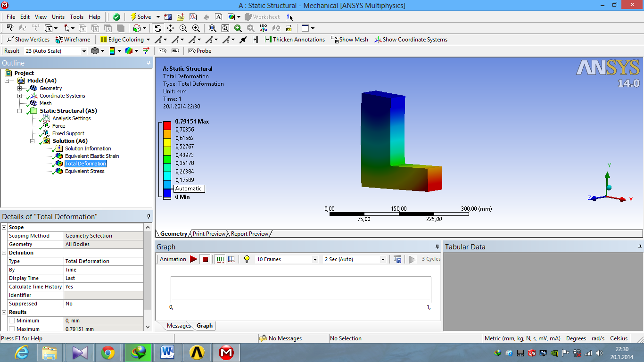The width and height of the screenshot is (644, 362).
Task: Select the Box Zoom tool
Action: [x=196, y=28]
